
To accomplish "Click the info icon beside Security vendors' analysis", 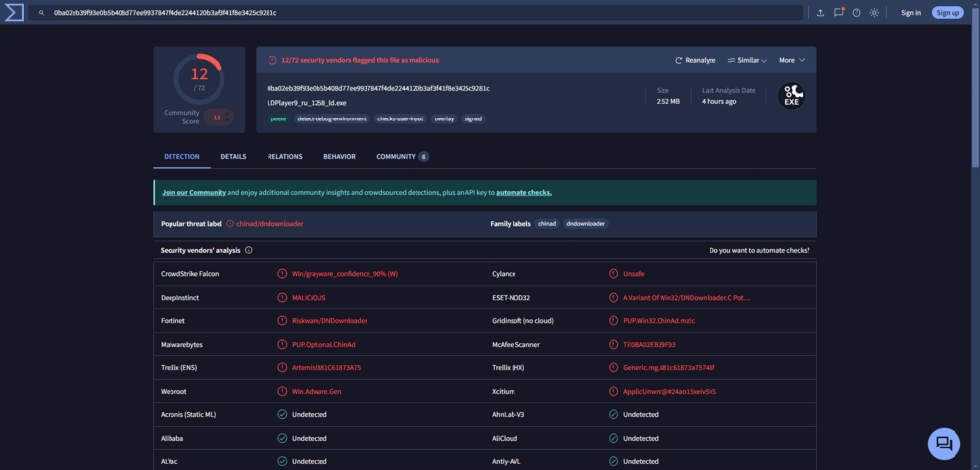I will click(x=249, y=250).
